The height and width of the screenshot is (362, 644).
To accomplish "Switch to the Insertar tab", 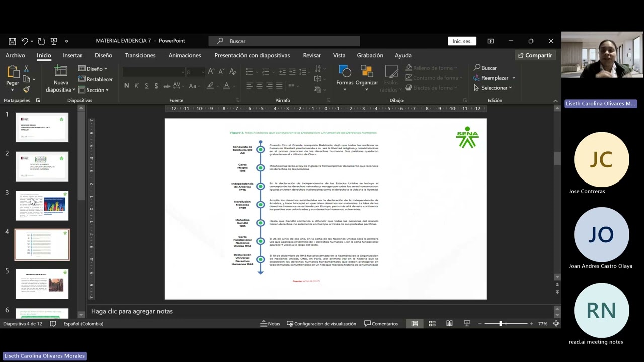I will point(72,55).
